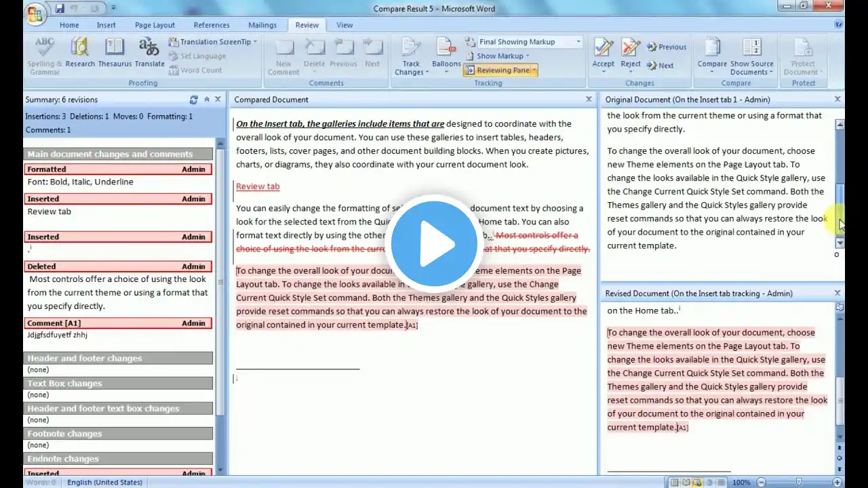
Task: Switch to Print Layout view
Action: click(x=675, y=483)
